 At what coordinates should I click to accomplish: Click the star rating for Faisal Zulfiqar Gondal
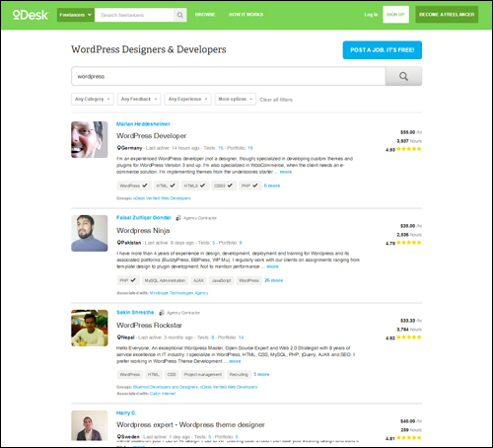pyautogui.click(x=409, y=243)
